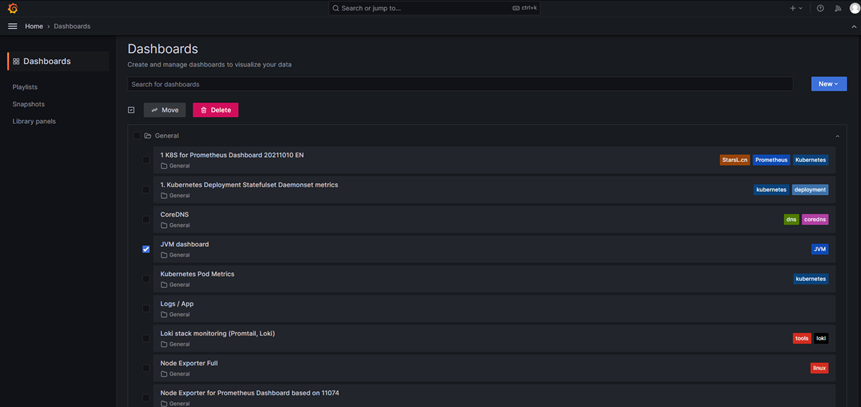Click the Kubernetes tag on 1 K8S row
The image size is (861, 407).
[x=810, y=160]
